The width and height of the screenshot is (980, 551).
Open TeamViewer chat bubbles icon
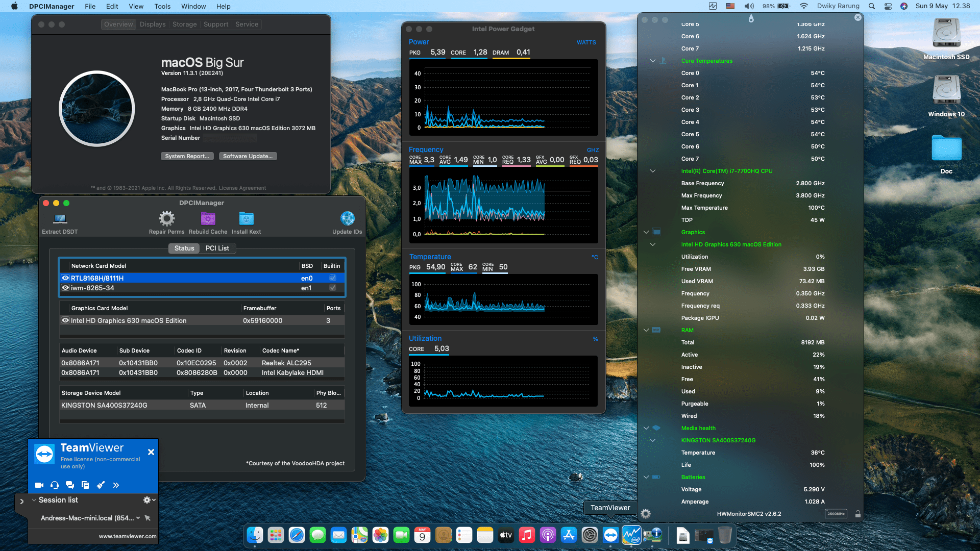coord(70,485)
